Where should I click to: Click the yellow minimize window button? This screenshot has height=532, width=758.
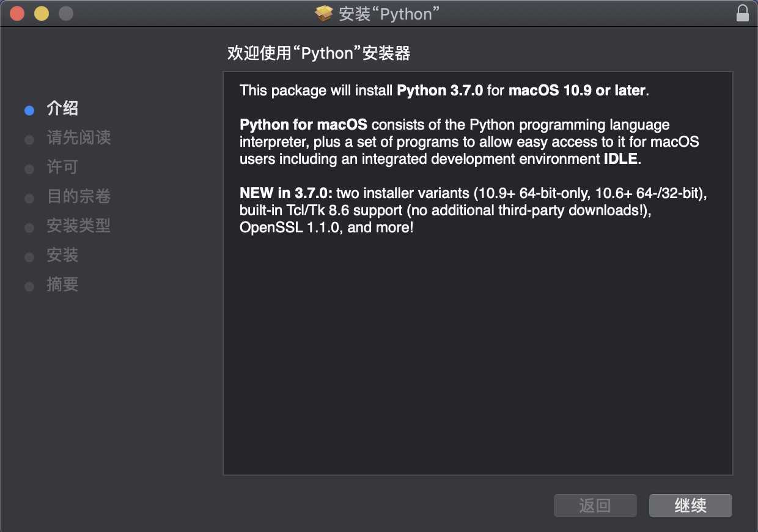tap(41, 13)
